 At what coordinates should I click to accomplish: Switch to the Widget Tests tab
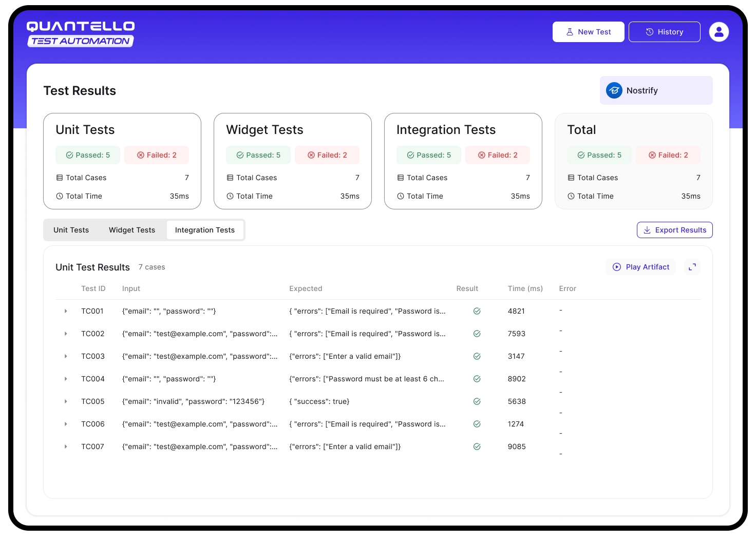click(x=132, y=230)
